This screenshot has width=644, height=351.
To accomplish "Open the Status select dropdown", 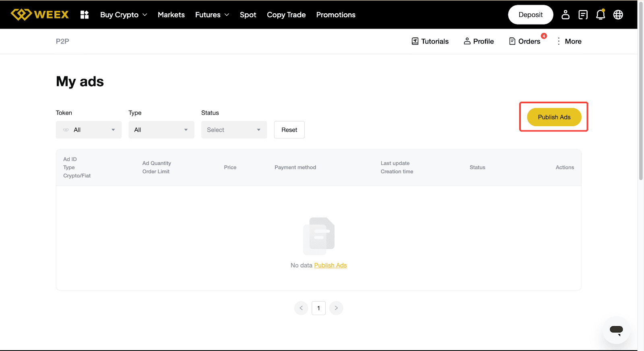I will tap(234, 130).
